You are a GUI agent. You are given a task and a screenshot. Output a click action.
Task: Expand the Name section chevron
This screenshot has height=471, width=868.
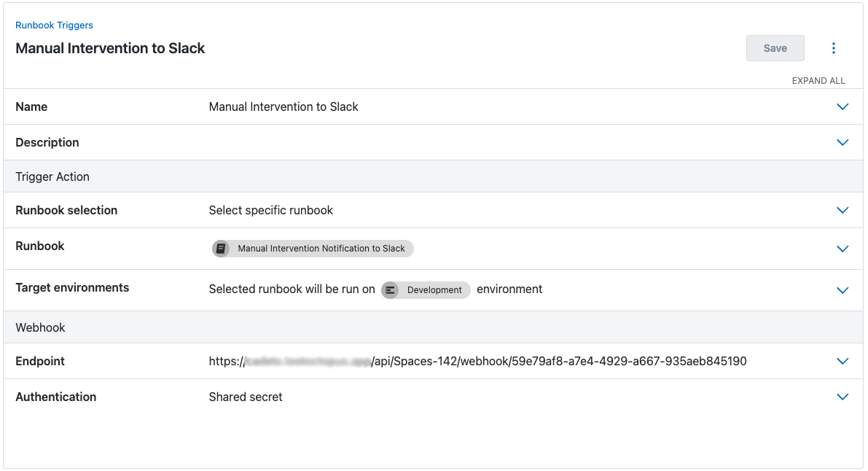coord(842,106)
